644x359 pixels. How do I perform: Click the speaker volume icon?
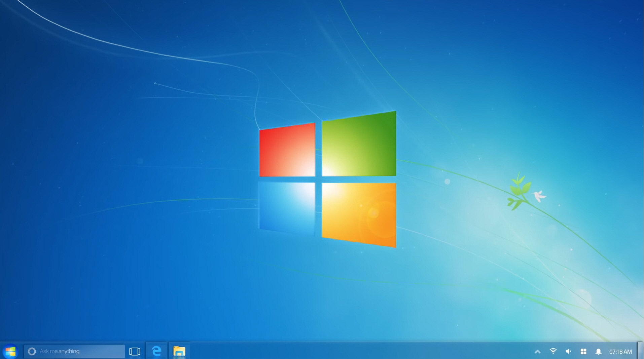568,352
